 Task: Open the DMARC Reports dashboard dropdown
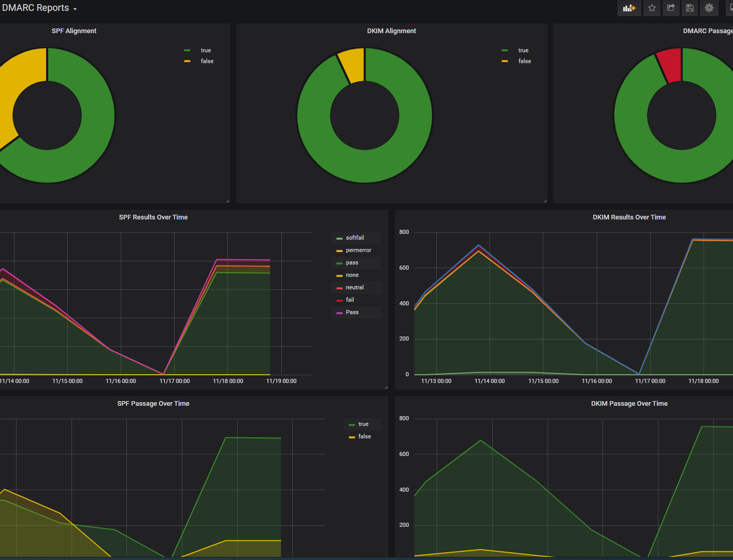click(39, 8)
